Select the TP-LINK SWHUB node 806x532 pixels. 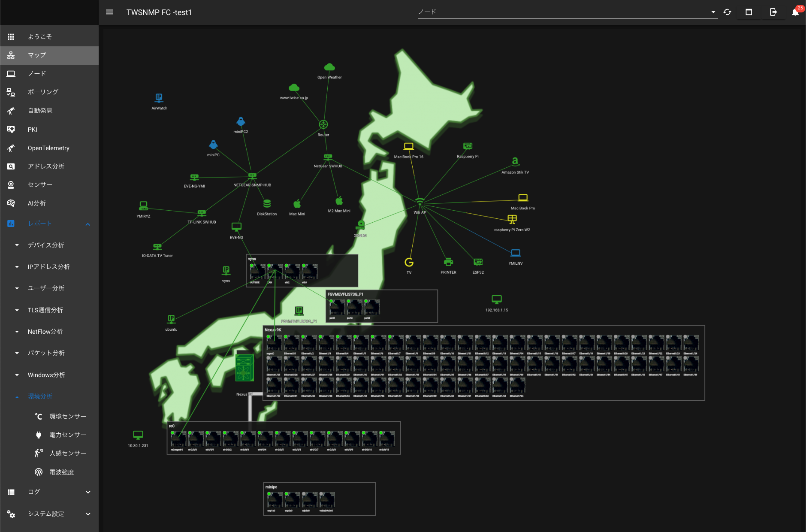click(202, 213)
